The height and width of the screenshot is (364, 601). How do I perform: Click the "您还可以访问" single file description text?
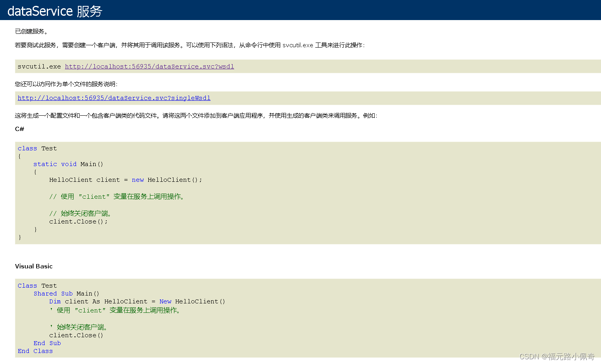coord(66,84)
